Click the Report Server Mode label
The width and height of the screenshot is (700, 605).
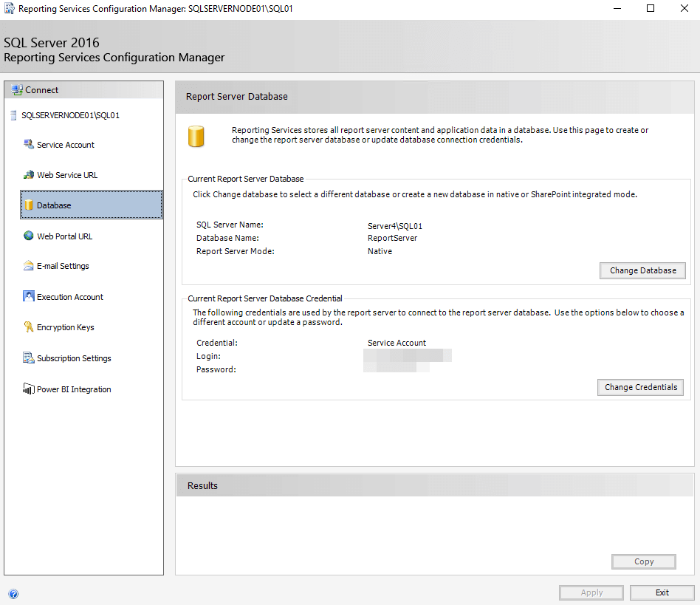236,251
